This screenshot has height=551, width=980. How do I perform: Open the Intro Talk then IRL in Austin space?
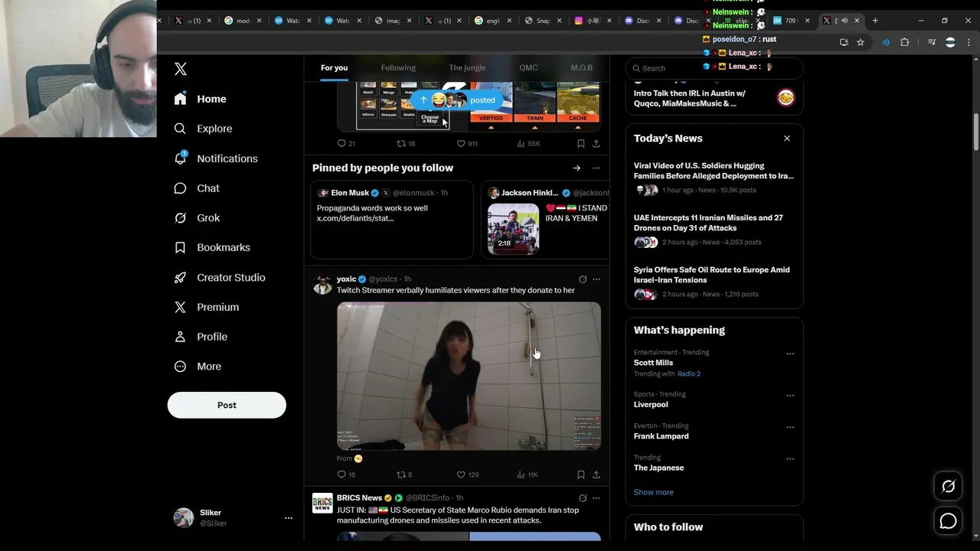714,98
